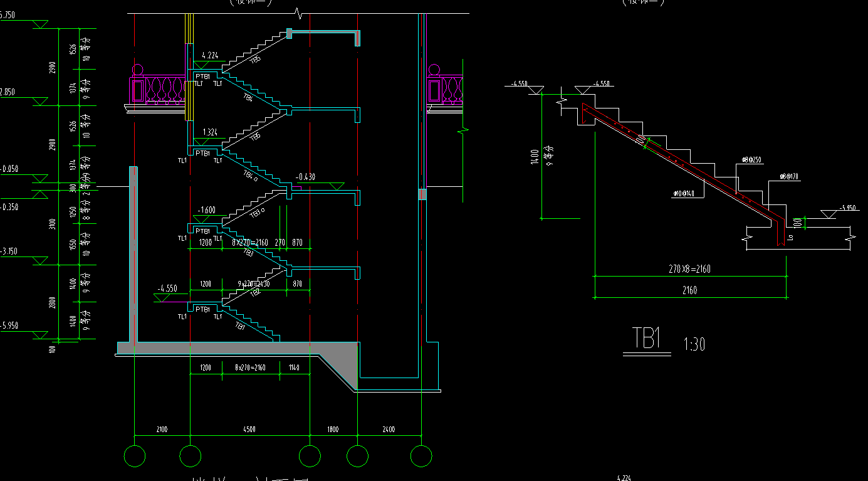Pick the 2160 overall dimension under the TB1 detail

(689, 290)
